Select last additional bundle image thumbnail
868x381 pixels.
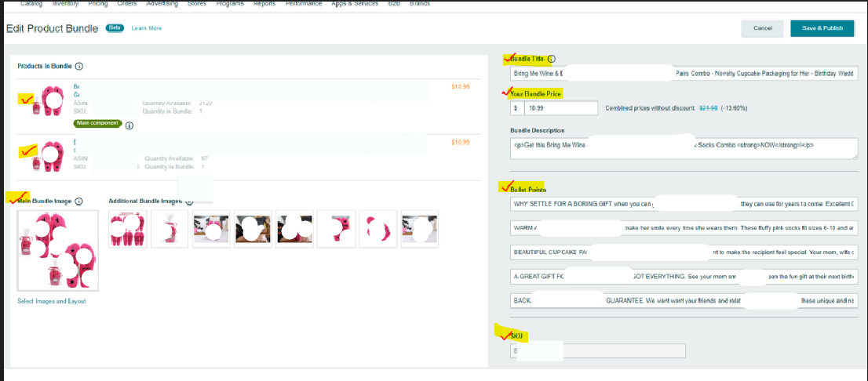[x=420, y=229]
